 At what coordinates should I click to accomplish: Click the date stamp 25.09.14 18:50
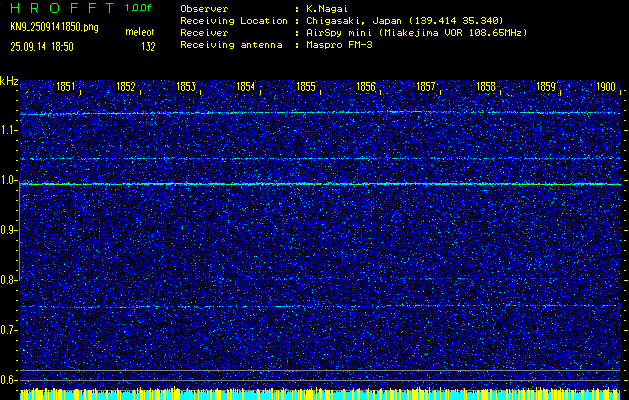(x=42, y=47)
